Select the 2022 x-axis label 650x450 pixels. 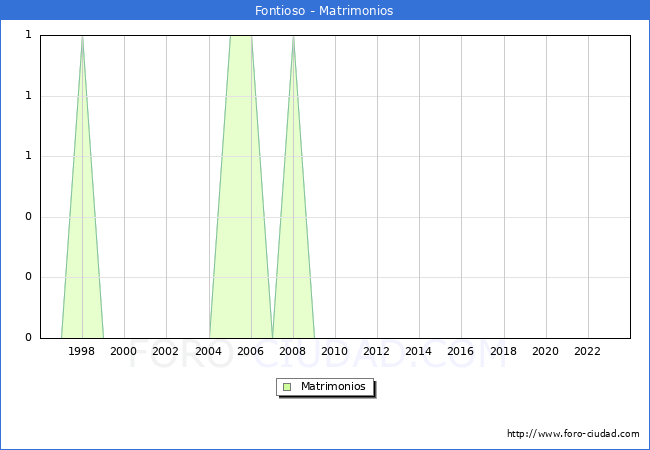tap(588, 351)
